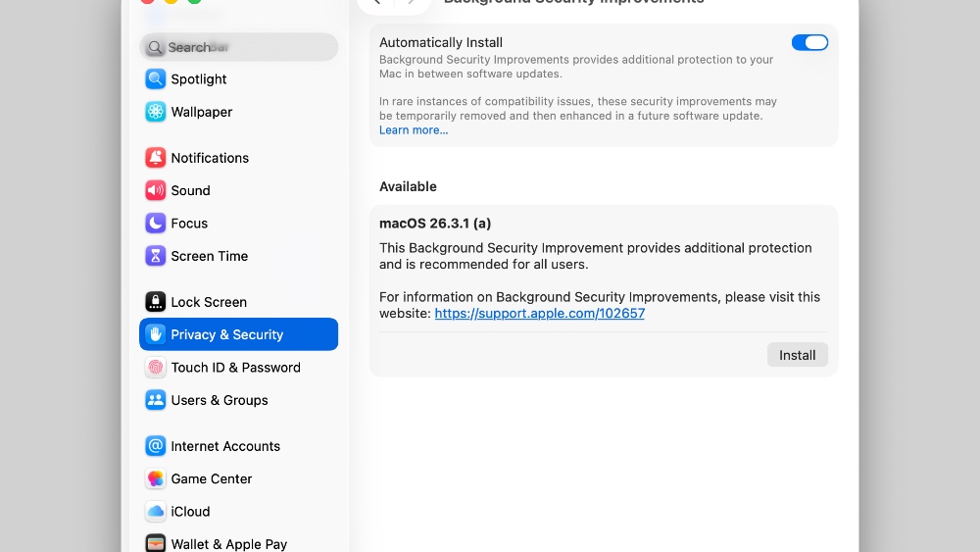Select the iCloud icon in sidebar
This screenshot has height=552, width=980.
coord(155,512)
